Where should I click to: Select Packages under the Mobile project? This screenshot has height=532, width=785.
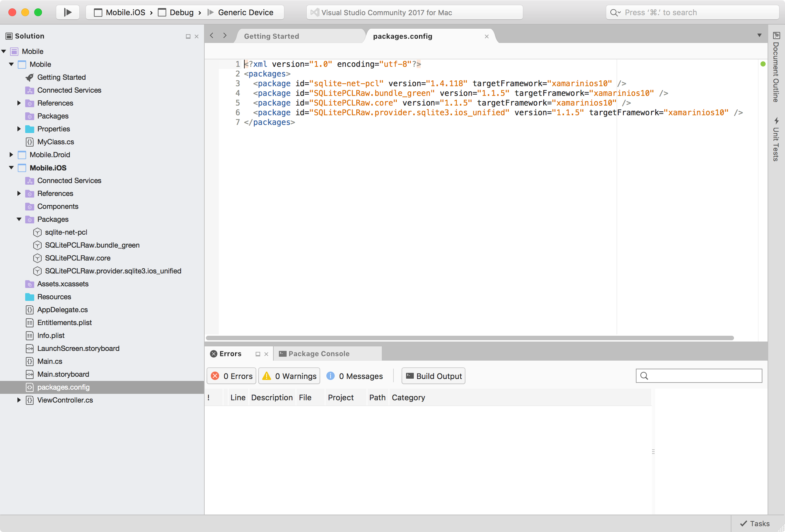(x=53, y=116)
